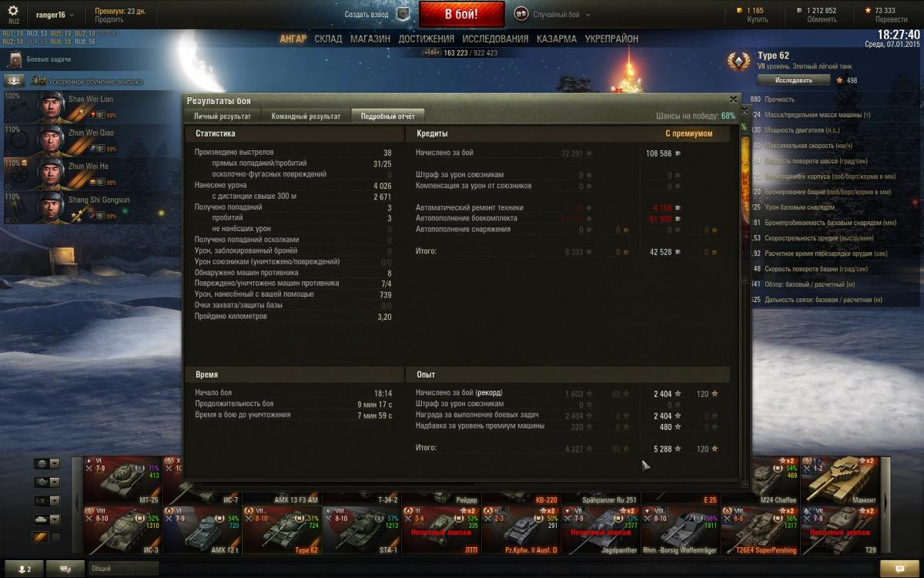The width and height of the screenshot is (924, 578).
Task: Click the Боевые задачи missions icon
Action: (x=15, y=59)
